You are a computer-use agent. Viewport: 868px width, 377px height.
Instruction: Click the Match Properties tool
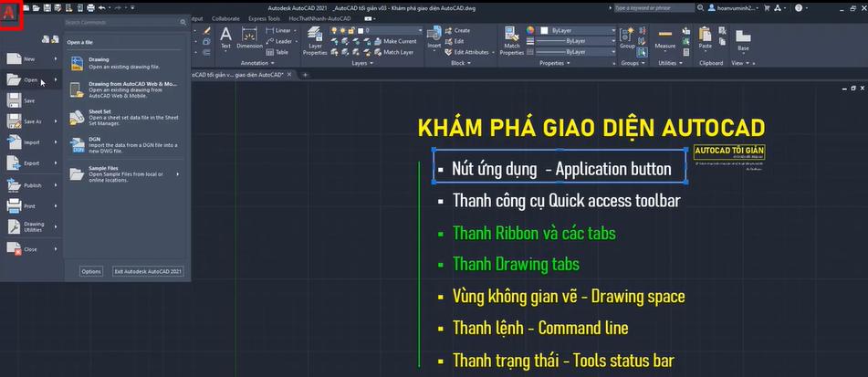512,41
